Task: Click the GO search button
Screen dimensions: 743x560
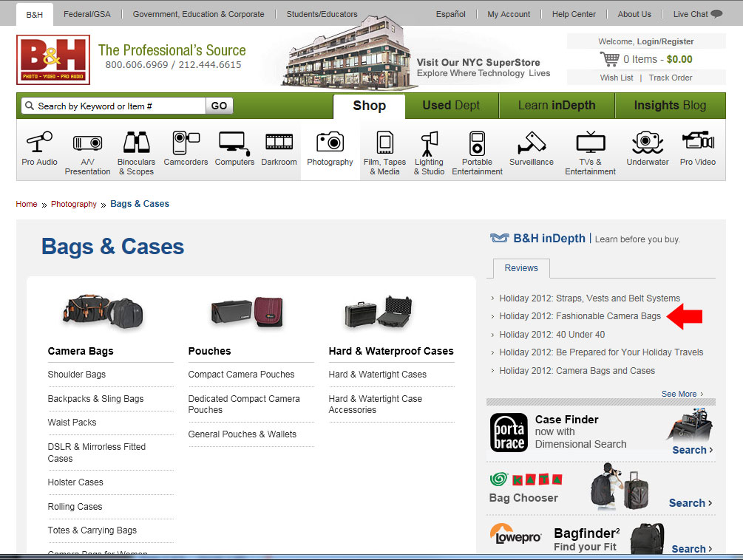Action: point(219,106)
